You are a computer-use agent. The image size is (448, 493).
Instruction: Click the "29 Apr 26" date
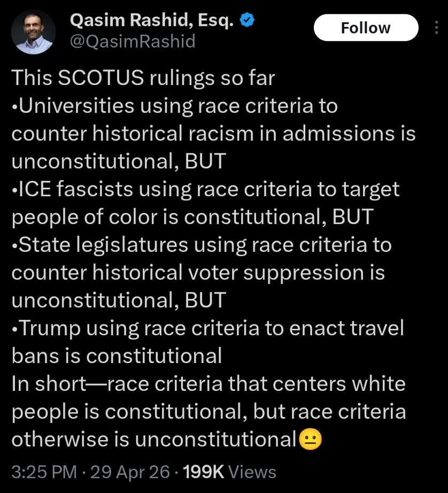coord(130,472)
